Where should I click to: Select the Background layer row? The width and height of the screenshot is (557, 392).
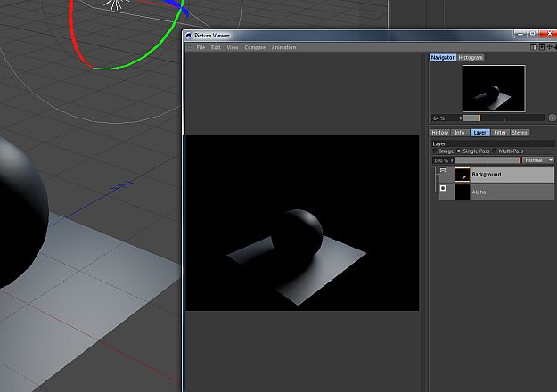coord(496,175)
